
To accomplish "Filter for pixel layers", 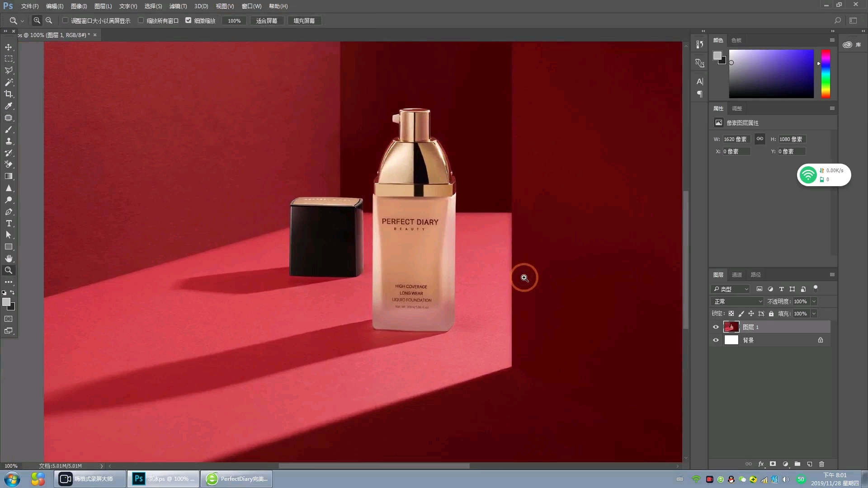I will click(759, 289).
